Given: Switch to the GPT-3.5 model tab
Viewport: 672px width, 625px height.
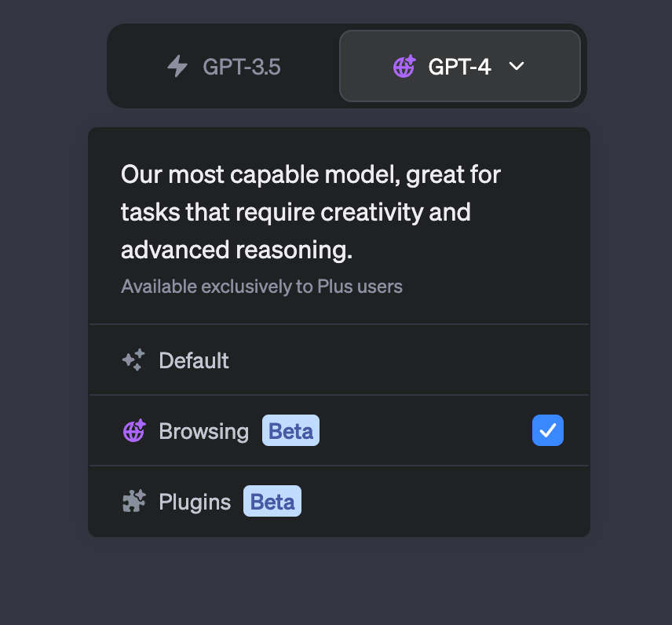Looking at the screenshot, I should click(225, 67).
